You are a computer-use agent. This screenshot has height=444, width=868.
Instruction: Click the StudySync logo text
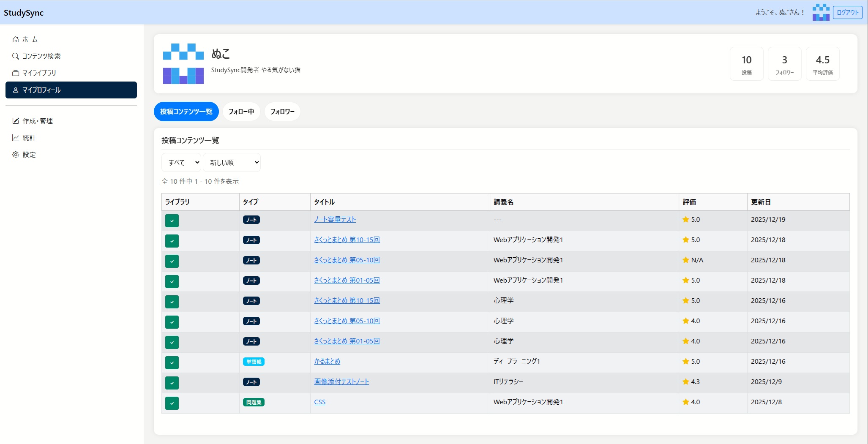pos(24,13)
